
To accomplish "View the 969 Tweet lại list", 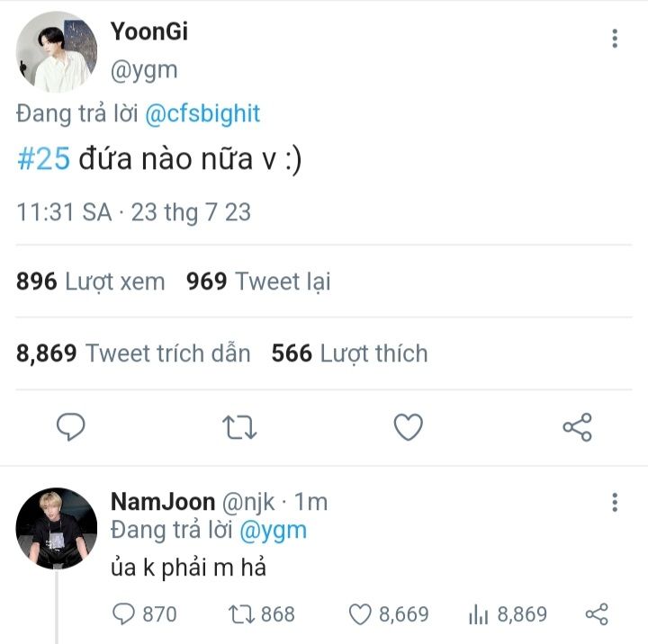I will pyautogui.click(x=258, y=282).
